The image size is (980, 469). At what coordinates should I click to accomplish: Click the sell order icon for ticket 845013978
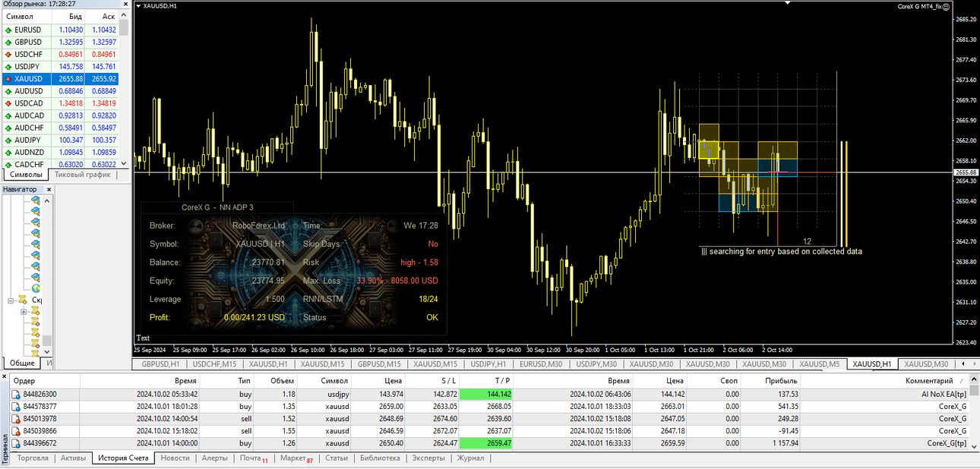[16, 418]
